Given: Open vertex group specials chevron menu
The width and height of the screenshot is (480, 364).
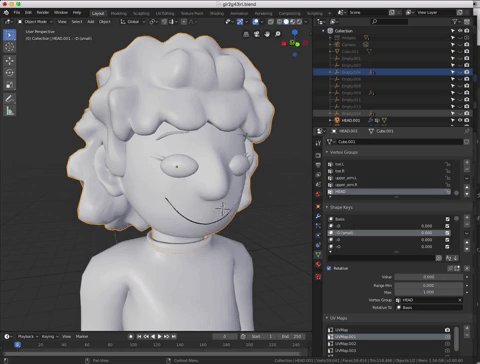Looking at the screenshot, I should pos(467,178).
